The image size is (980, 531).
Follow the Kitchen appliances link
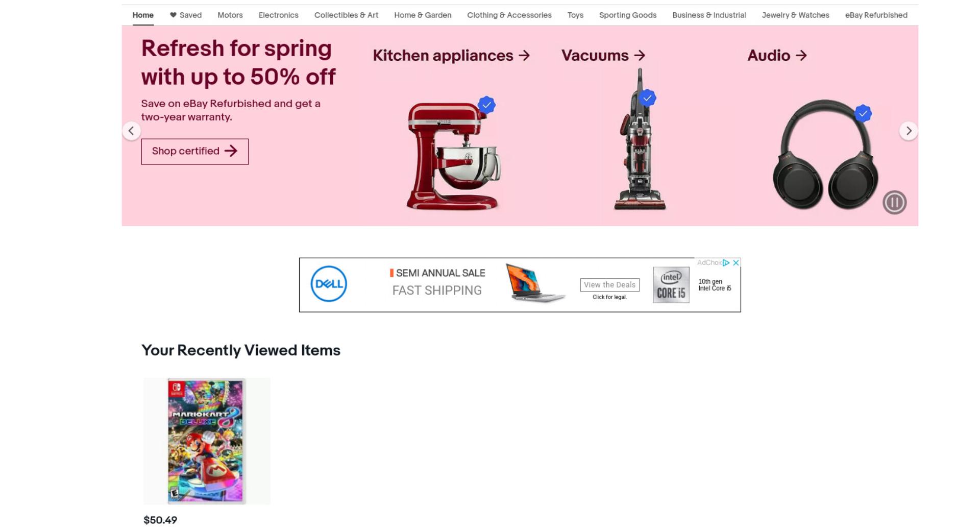451,56
